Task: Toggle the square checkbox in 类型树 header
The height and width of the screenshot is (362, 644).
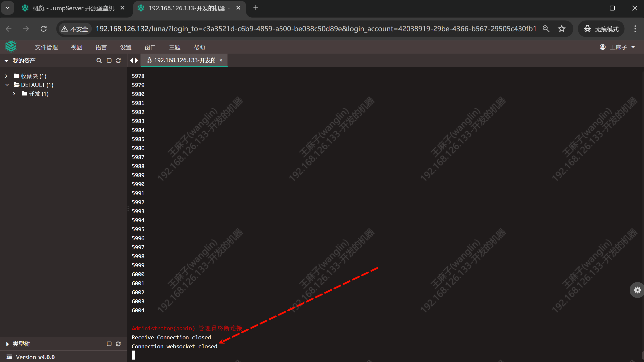Action: point(109,344)
